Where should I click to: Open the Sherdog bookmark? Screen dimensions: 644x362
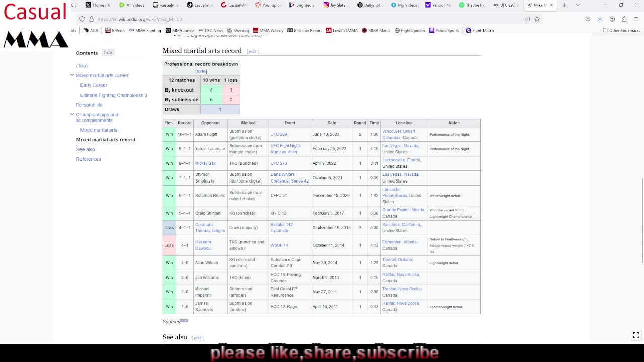coord(238,30)
